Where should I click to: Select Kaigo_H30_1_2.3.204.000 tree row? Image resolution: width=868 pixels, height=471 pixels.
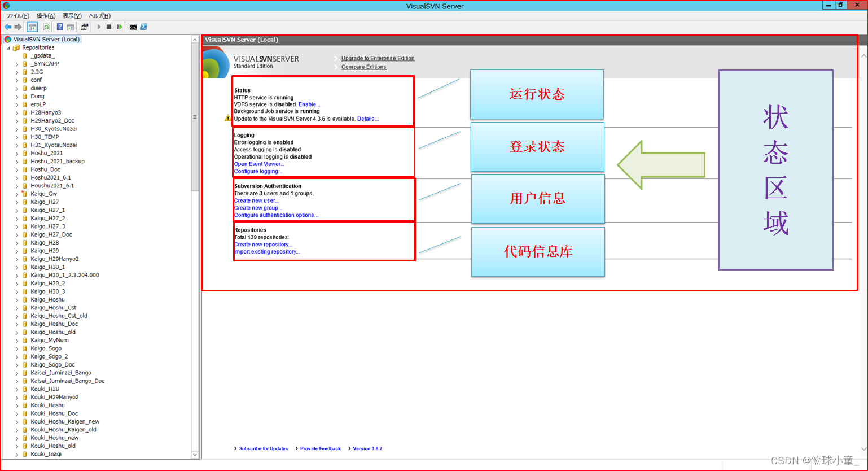[65, 276]
